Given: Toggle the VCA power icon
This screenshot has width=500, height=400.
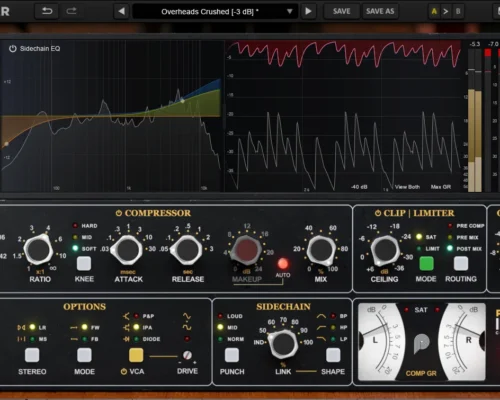Looking at the screenshot, I should coord(124,371).
